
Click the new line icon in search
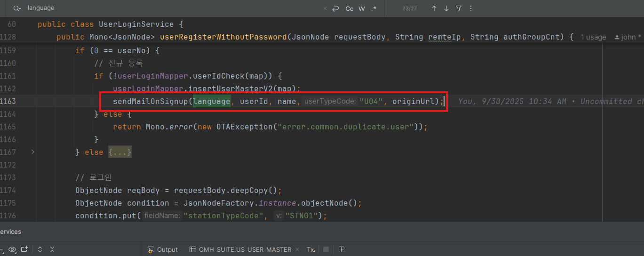(335, 8)
